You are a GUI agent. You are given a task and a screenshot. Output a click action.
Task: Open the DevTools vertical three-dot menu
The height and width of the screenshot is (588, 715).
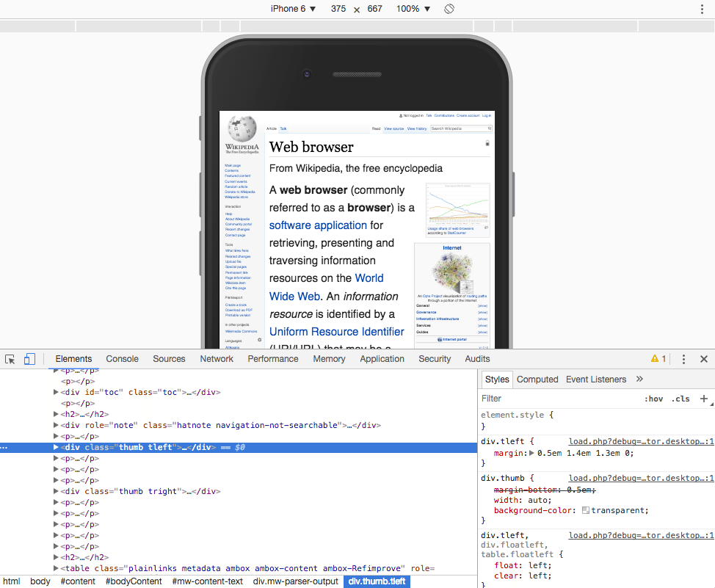pos(683,359)
